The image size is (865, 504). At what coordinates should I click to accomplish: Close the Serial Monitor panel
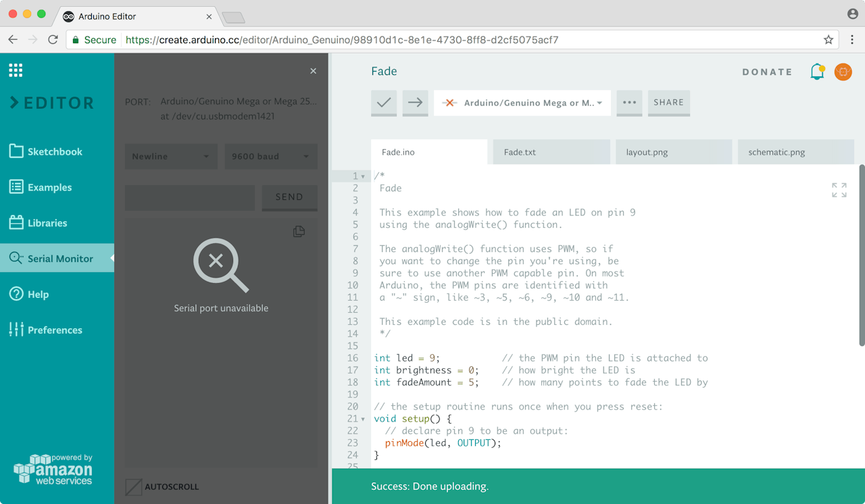(x=313, y=71)
